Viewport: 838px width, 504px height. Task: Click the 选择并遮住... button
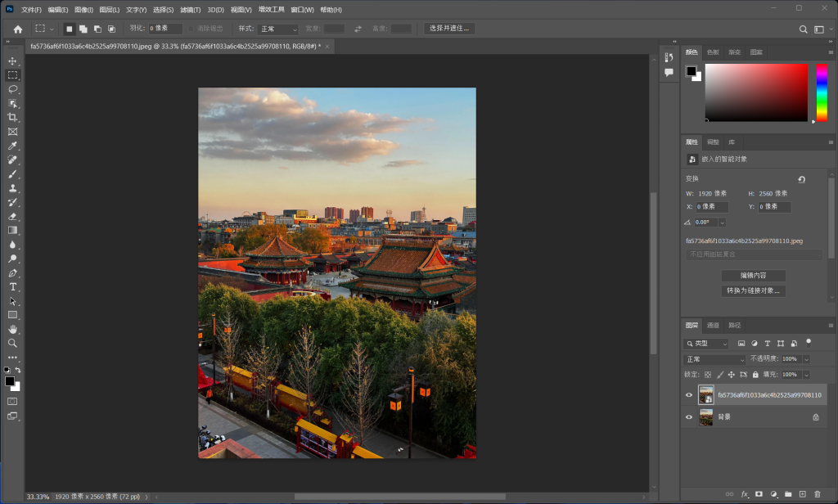(449, 29)
